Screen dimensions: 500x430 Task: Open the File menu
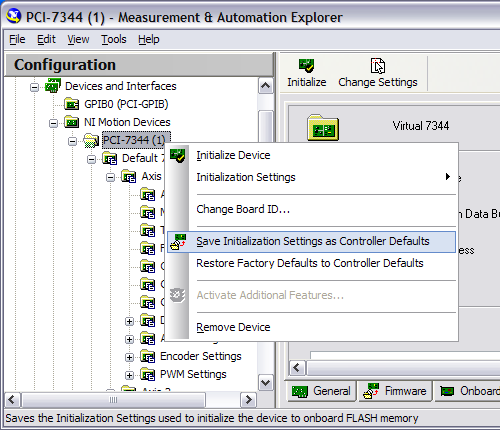(17, 39)
